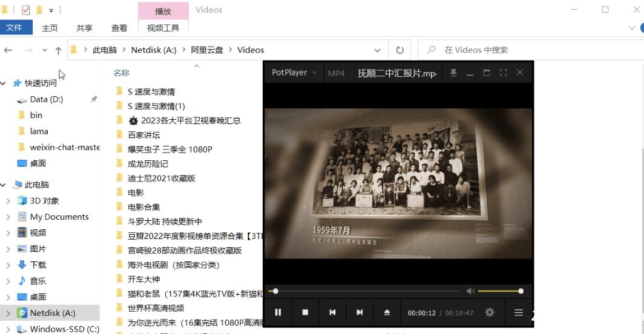Click the MP4 format label in PotPlayer
Screen dimensions: 644x334
coord(336,74)
